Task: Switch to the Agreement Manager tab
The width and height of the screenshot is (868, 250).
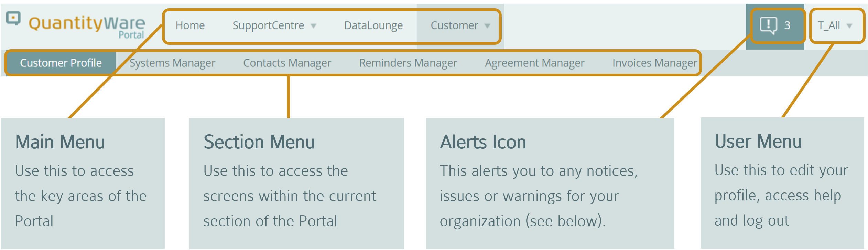Action: coord(535,63)
